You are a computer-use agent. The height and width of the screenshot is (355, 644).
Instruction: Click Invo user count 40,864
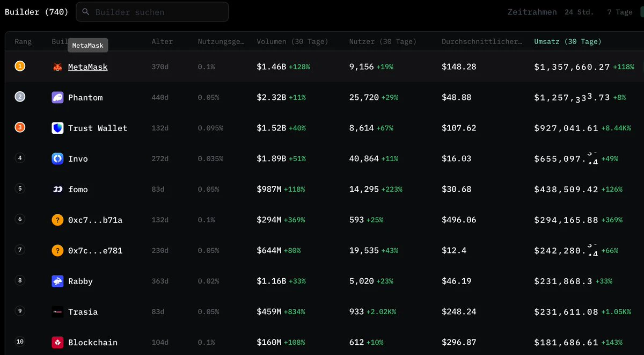pos(364,159)
